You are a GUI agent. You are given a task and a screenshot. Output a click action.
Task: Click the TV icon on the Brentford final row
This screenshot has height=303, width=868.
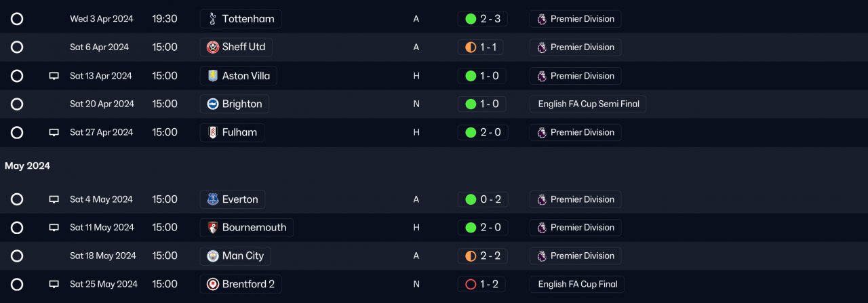pos(54,285)
